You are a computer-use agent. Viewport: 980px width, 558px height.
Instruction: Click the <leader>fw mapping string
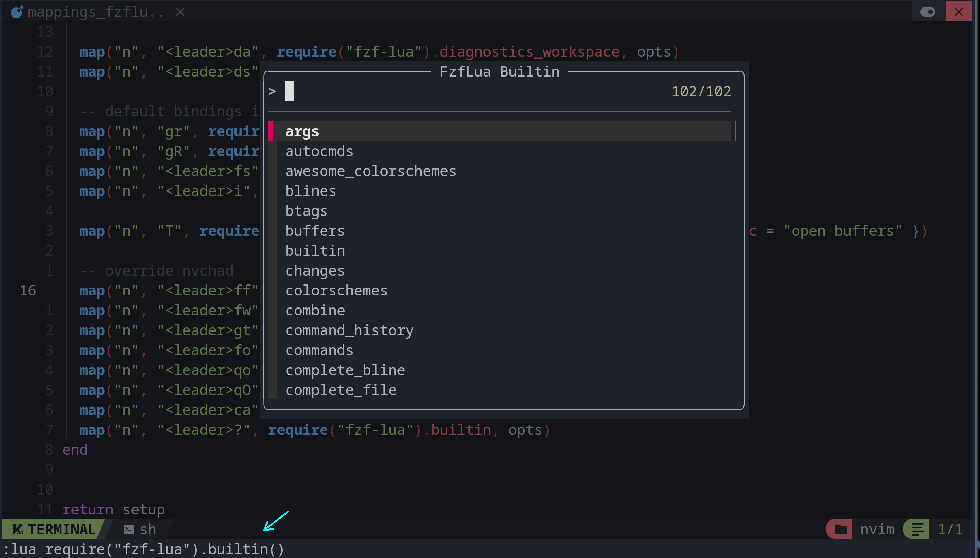pos(208,311)
